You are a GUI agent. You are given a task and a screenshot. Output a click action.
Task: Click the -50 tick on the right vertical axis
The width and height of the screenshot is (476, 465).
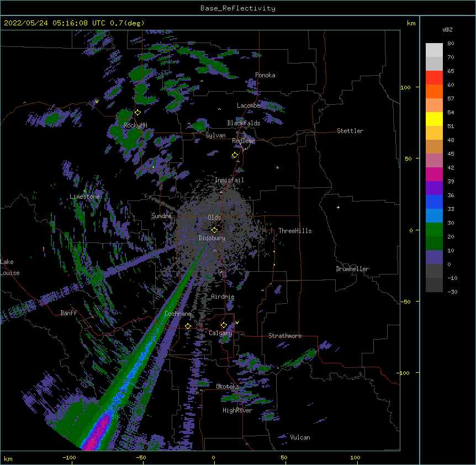pyautogui.click(x=405, y=302)
